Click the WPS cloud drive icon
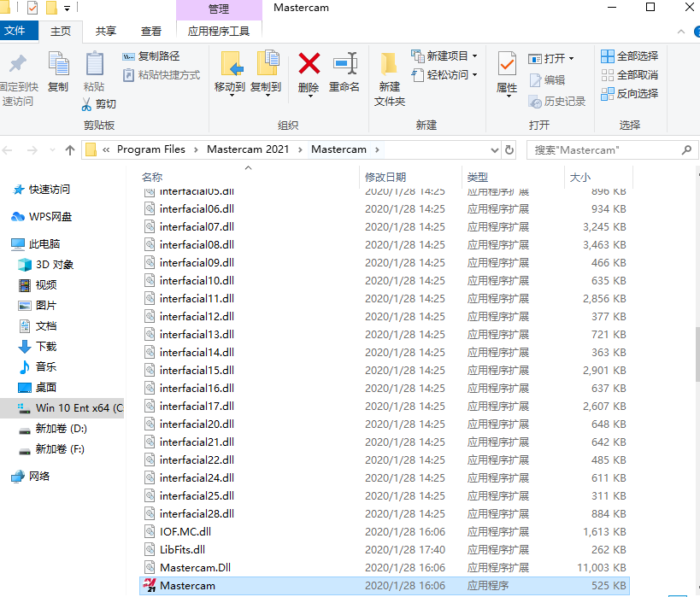700x597 pixels. (x=18, y=217)
